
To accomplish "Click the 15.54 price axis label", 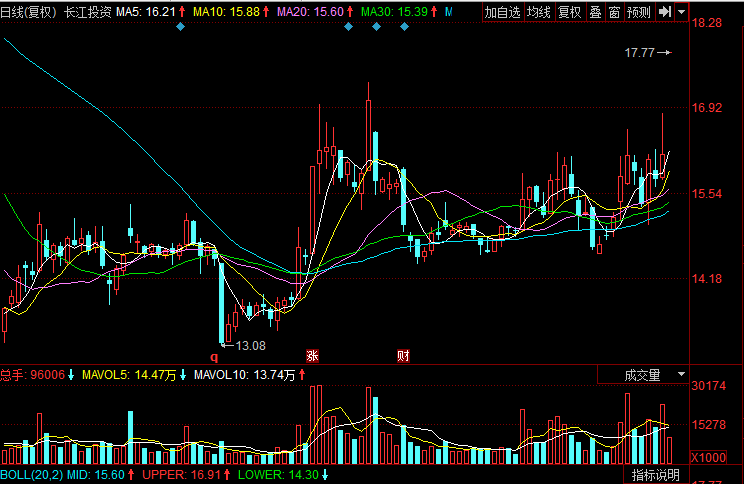I will [x=707, y=194].
